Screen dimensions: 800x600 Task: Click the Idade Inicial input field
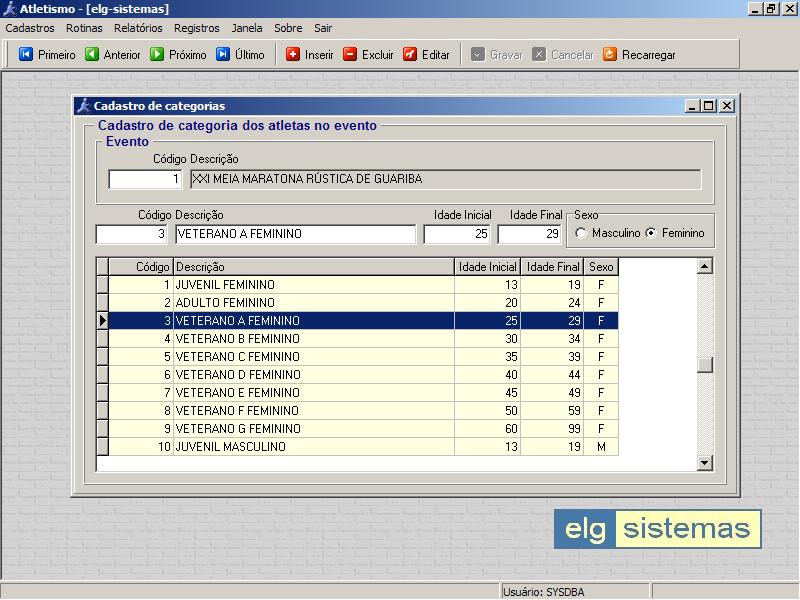pos(457,234)
